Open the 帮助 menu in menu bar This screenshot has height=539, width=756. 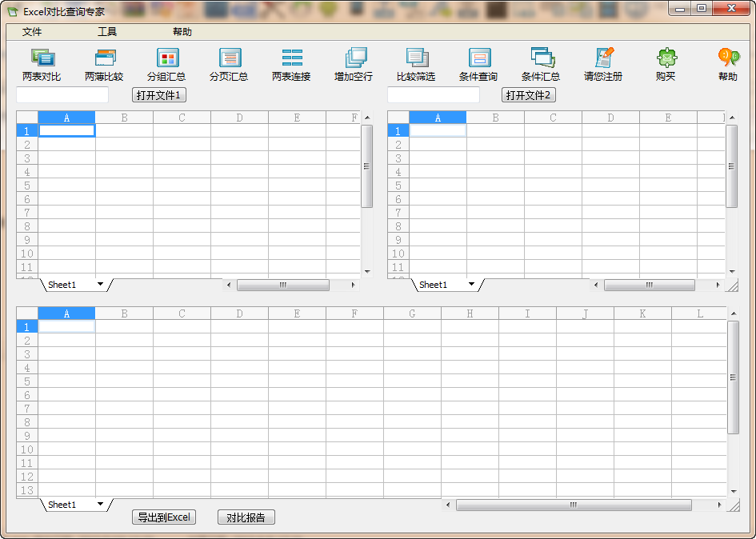click(182, 32)
